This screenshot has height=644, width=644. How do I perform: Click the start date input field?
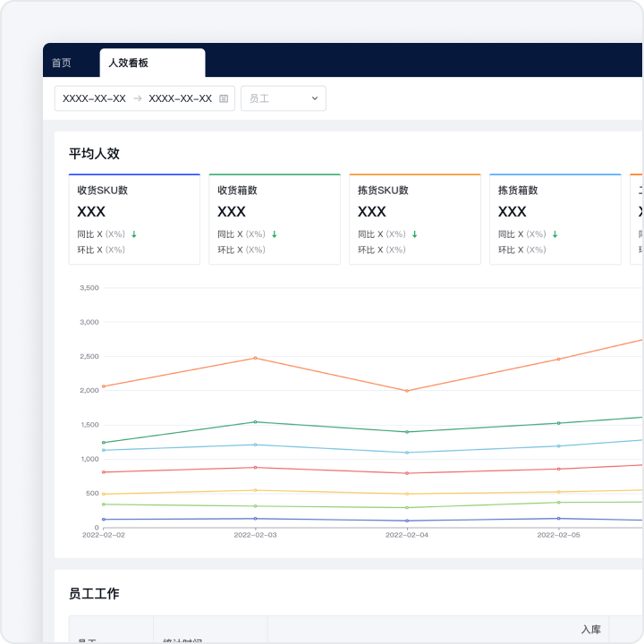click(94, 98)
